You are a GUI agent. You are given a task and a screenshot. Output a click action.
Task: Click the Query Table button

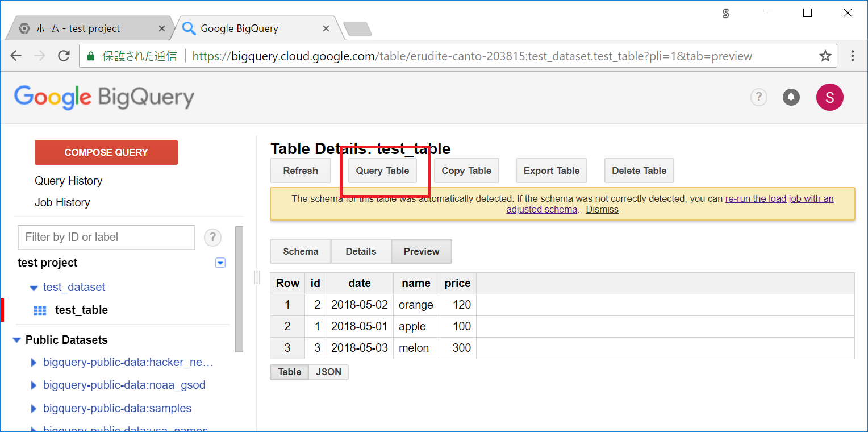tap(382, 171)
